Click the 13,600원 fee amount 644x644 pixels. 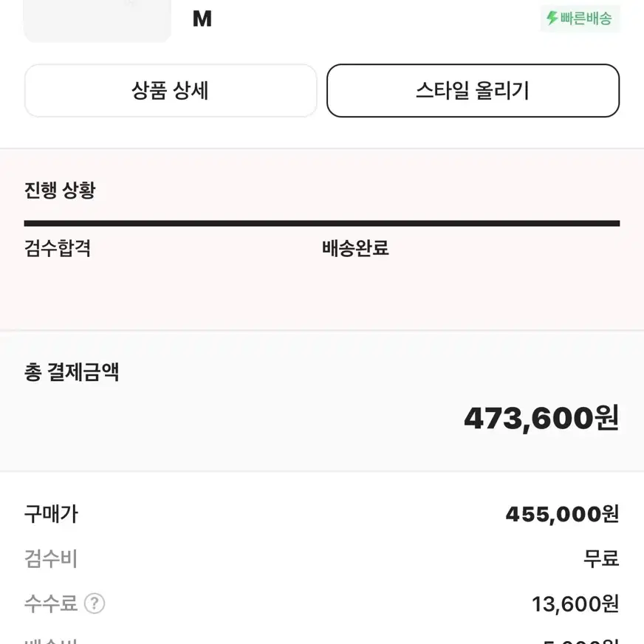click(575, 604)
